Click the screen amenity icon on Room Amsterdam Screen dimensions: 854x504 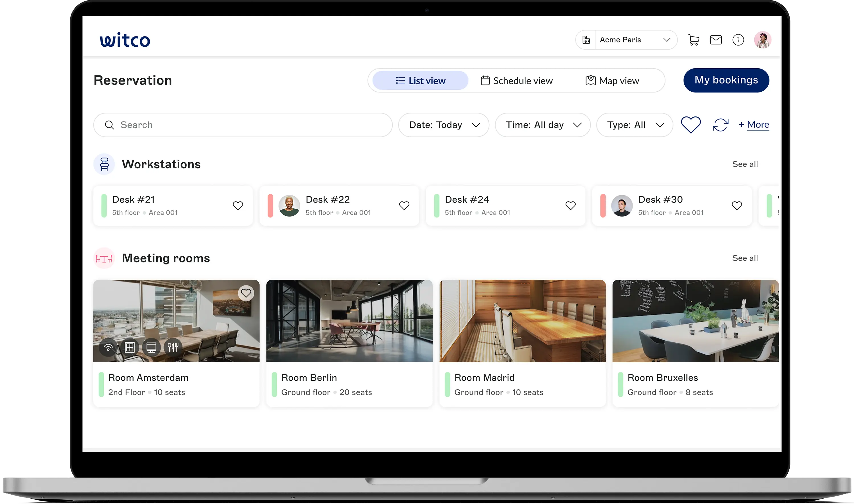click(x=151, y=347)
